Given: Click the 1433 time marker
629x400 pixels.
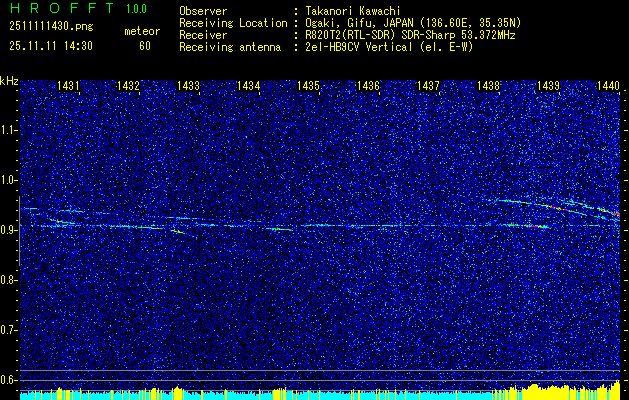Looking at the screenshot, I should click(x=188, y=85).
